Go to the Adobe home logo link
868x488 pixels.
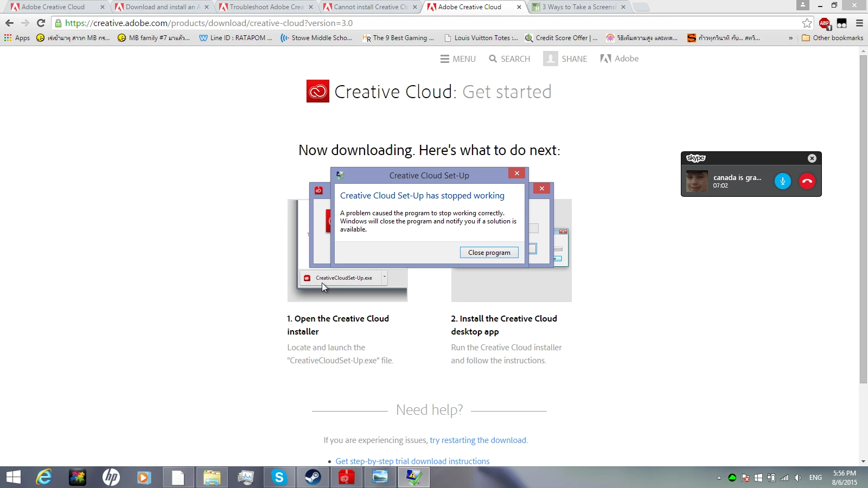620,59
